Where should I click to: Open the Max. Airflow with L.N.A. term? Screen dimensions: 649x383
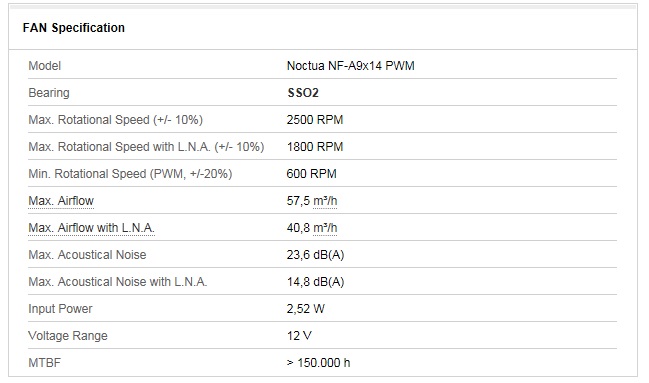pyautogui.click(x=91, y=228)
